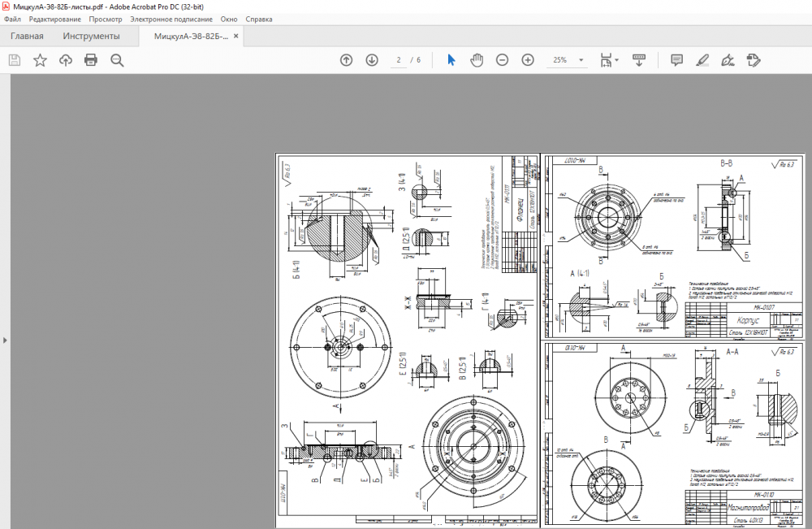Image resolution: width=812 pixels, height=529 pixels.
Task: Zoom out with the minus button
Action: tap(503, 60)
